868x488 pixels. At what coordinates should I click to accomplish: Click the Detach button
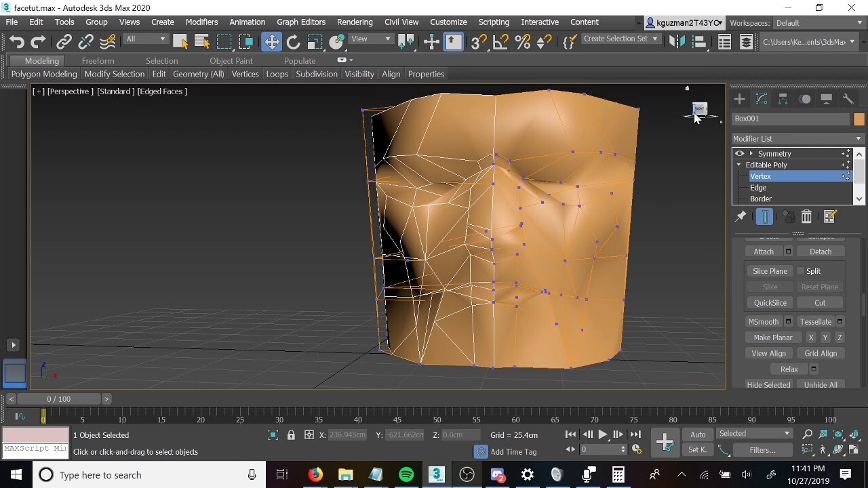click(821, 251)
